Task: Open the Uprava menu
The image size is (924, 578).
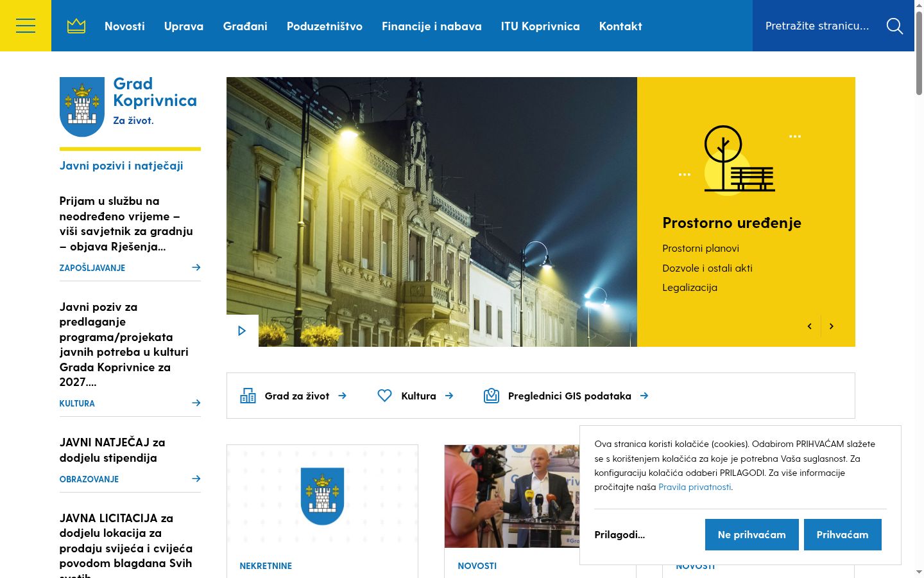Action: pos(184,26)
